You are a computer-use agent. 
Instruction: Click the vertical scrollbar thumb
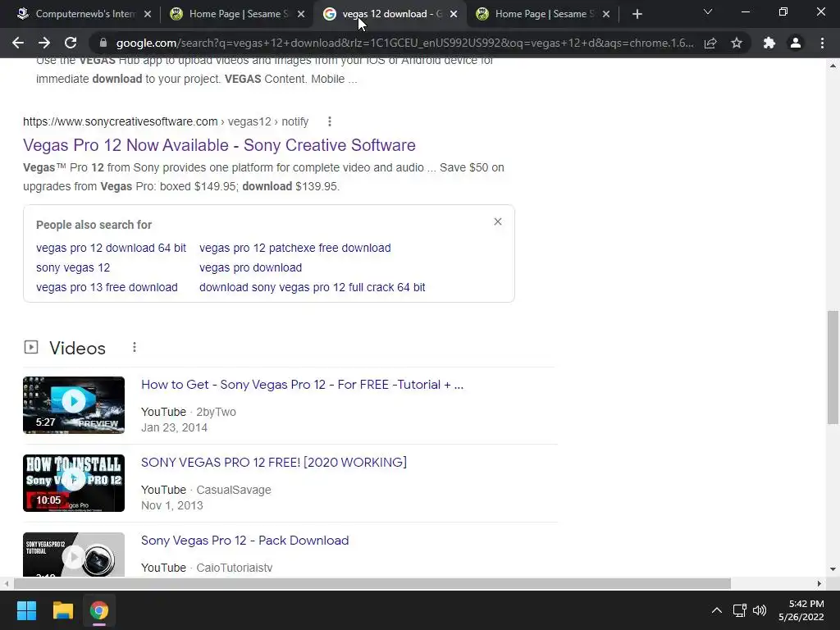coord(833,367)
